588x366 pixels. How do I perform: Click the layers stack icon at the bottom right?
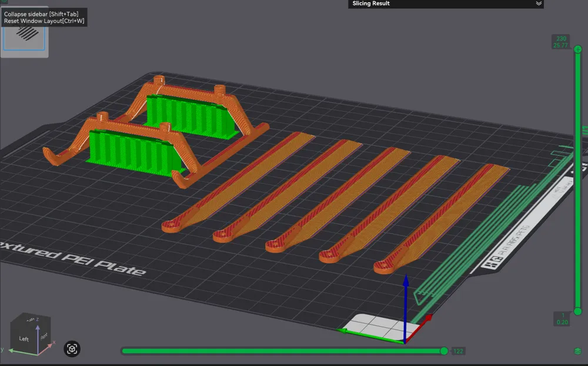(577, 351)
